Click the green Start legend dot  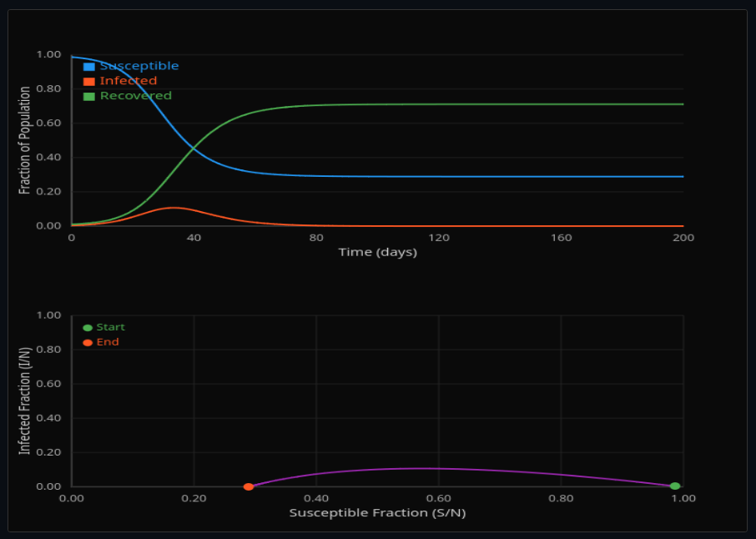click(88, 328)
